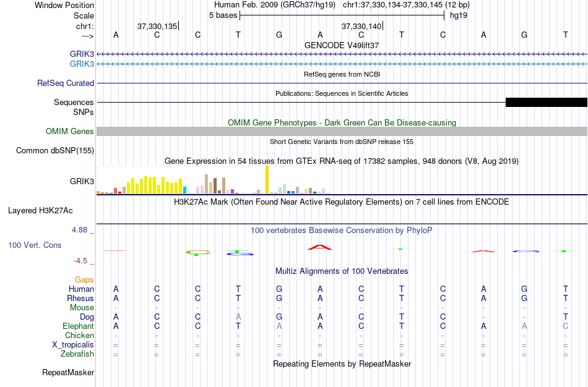588x387 pixels.
Task: Click the Multiz Alignments of 100 Vertebrates title
Action: pyautogui.click(x=342, y=271)
